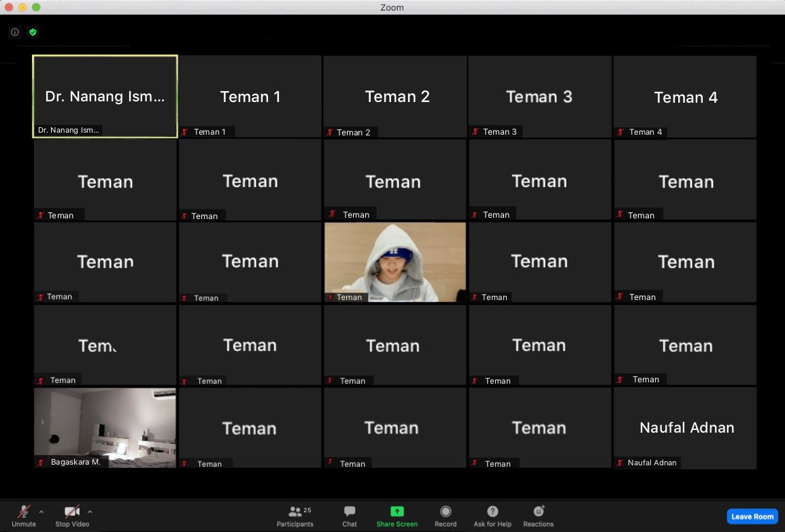Click the Naufal Adnan name label
Image resolution: width=785 pixels, height=532 pixels.
652,463
